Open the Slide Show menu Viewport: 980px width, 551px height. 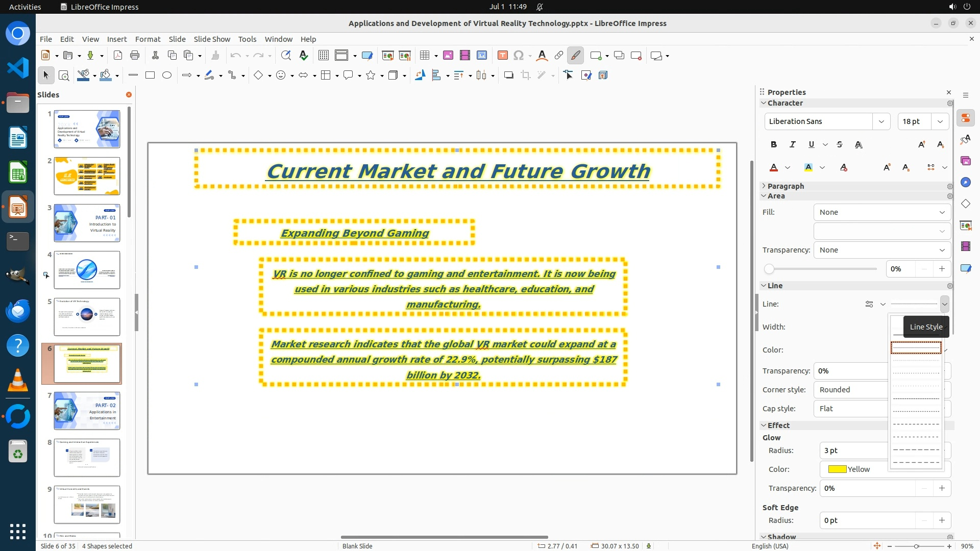pyautogui.click(x=212, y=39)
